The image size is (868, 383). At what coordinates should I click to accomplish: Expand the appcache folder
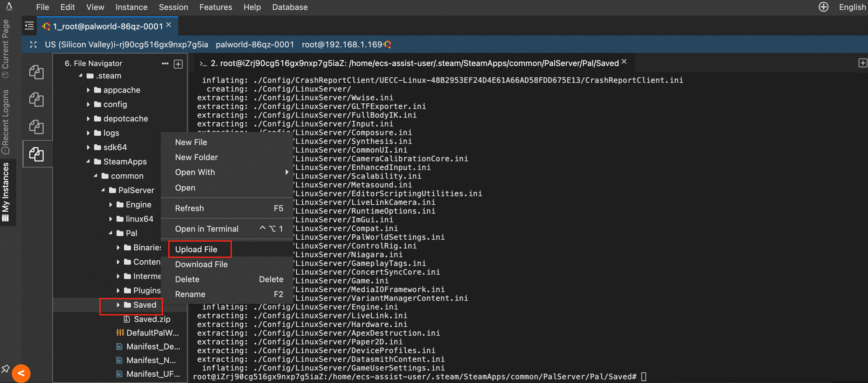point(88,90)
